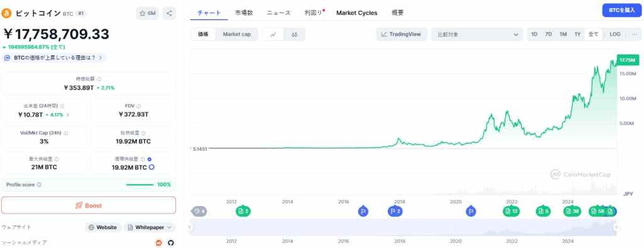Open the 比較対象 comparison dropdown
The image size is (644, 248).
click(x=477, y=35)
